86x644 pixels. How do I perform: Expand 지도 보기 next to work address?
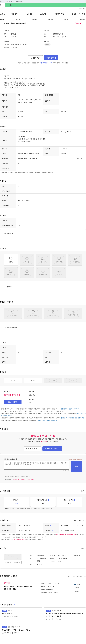click(x=80, y=158)
